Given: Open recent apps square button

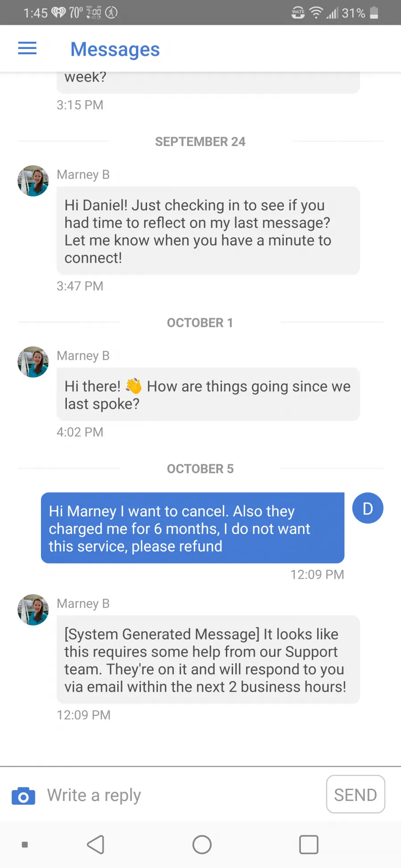Looking at the screenshot, I should (x=308, y=844).
